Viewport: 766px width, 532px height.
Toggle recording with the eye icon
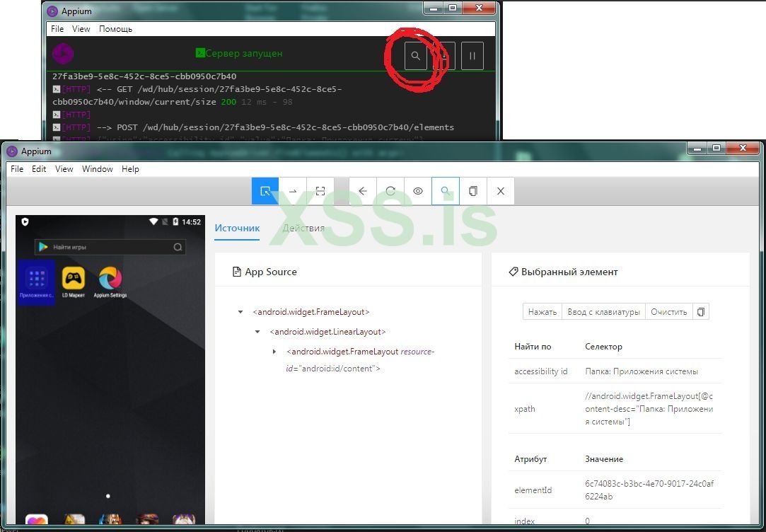418,191
